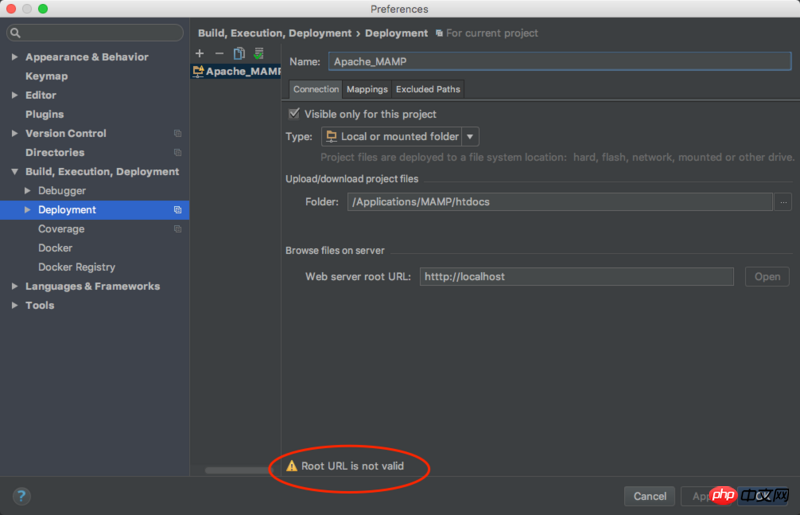The width and height of the screenshot is (800, 515).
Task: Click the Cancel button
Action: 649,496
